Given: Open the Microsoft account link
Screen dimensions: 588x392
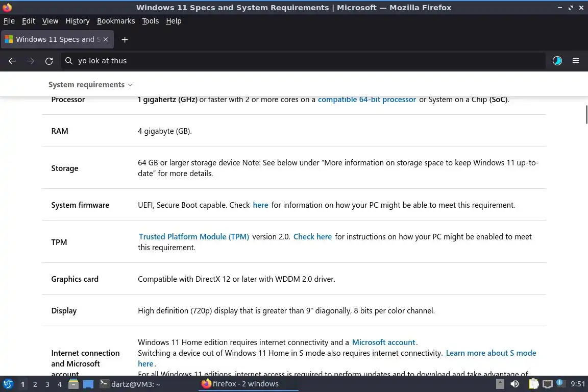Looking at the screenshot, I should point(383,342).
